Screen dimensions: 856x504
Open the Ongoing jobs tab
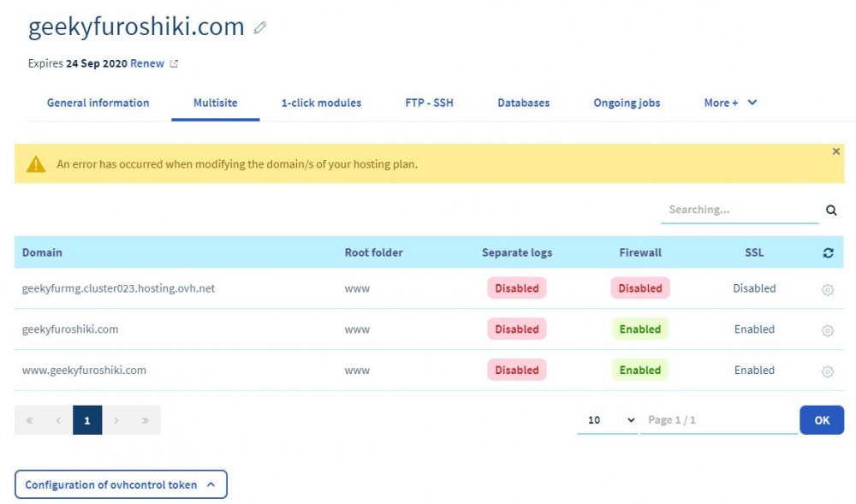click(626, 102)
